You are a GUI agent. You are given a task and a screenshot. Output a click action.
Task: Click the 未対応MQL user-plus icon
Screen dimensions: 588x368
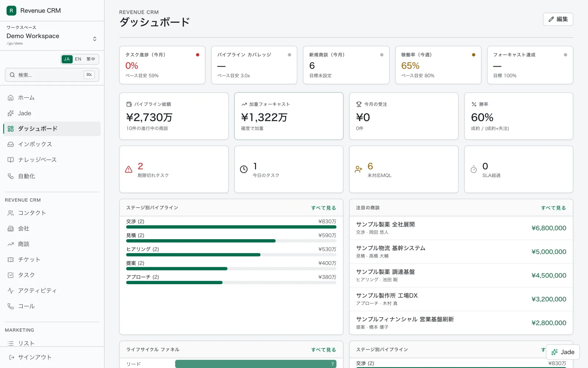pos(358,169)
